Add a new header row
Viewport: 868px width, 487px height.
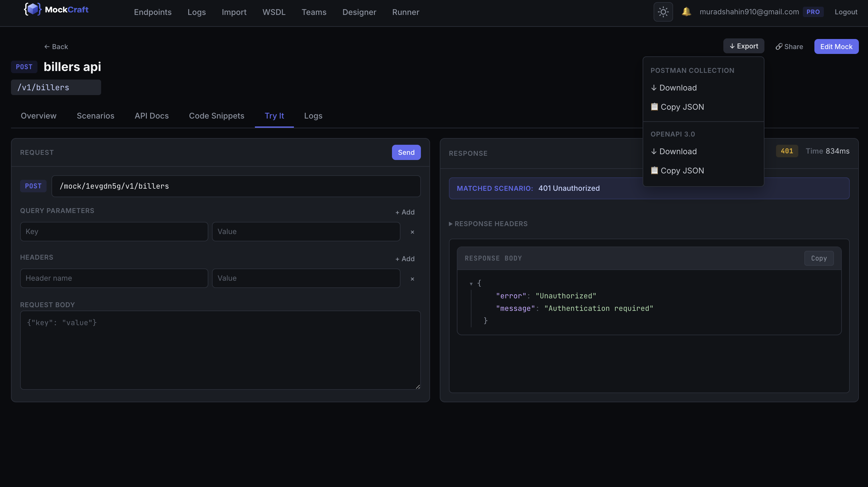[405, 259]
